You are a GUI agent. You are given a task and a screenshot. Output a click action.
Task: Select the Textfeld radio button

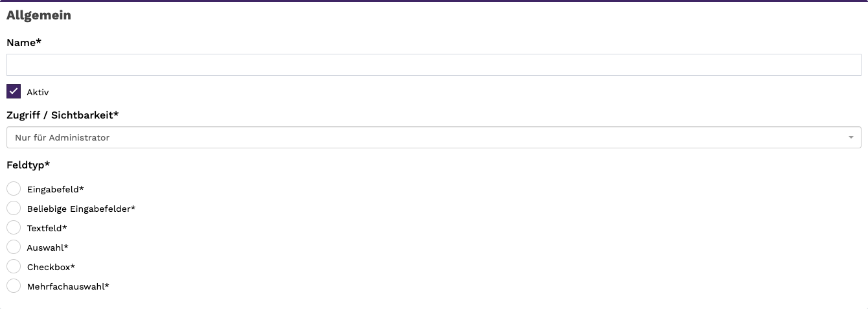[x=14, y=227]
